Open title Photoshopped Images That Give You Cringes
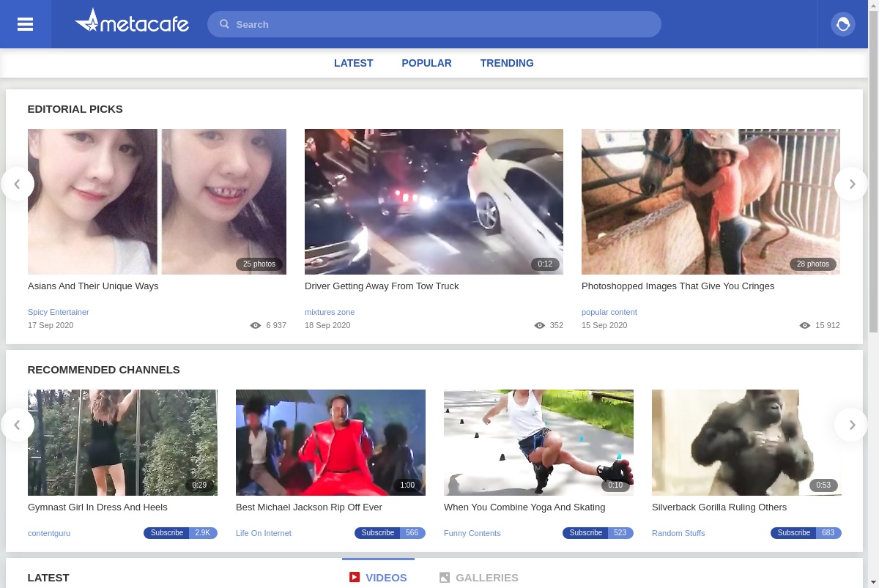879x588 pixels. (x=678, y=286)
